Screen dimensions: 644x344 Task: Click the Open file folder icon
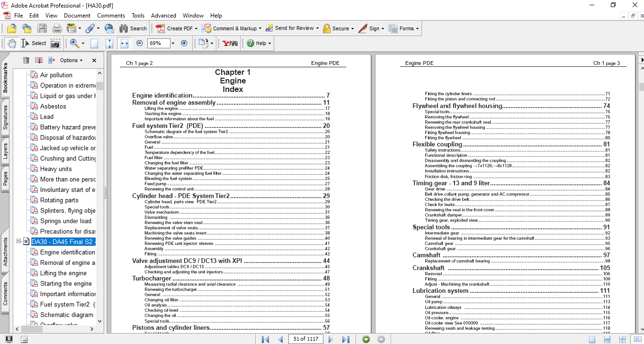pos(12,28)
